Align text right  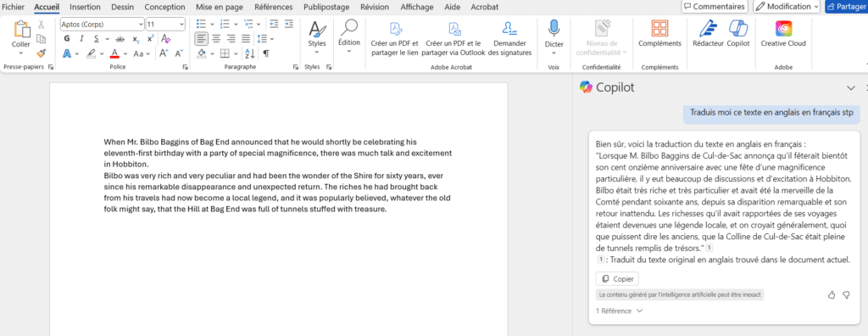coord(231,39)
